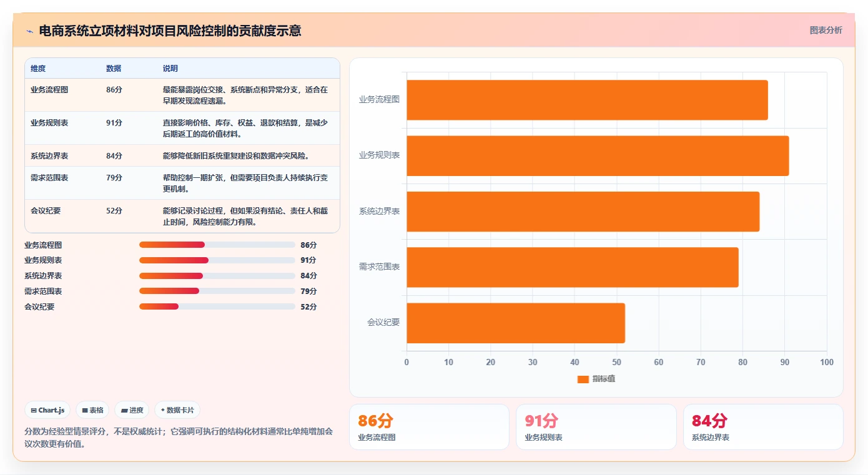Click description starting 能够记录讨论过程
This screenshot has width=868, height=475.
point(245,217)
